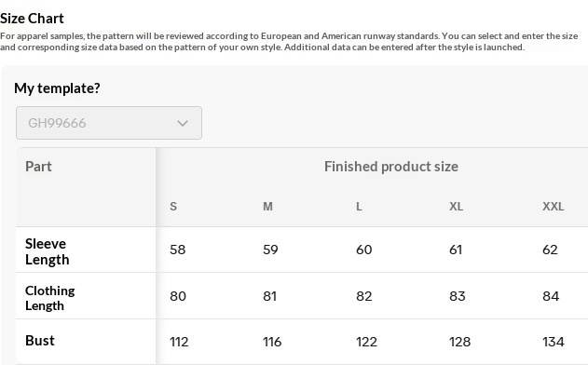588x365 pixels.
Task: Select the Sleeve Length XXL value 62
Action: click(550, 250)
